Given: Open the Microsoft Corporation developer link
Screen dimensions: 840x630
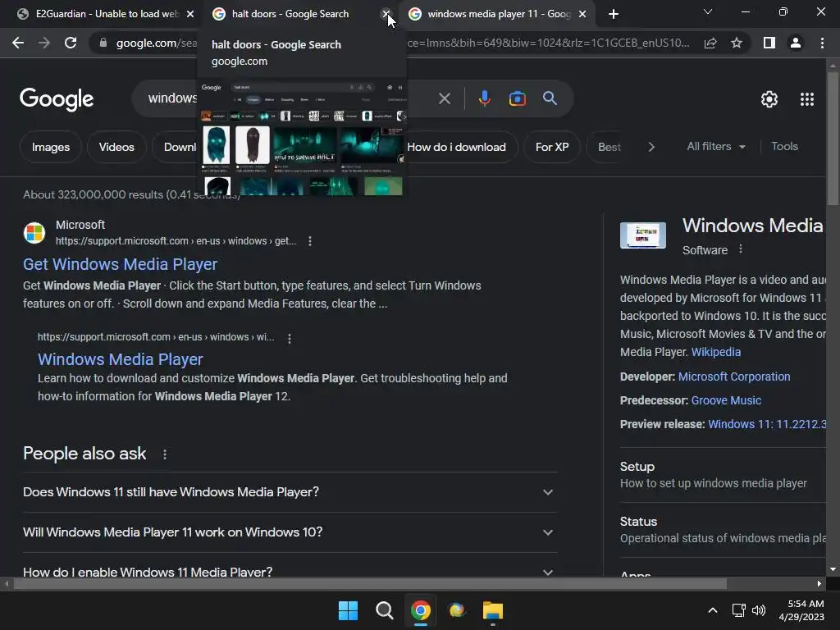Looking at the screenshot, I should 734,377.
